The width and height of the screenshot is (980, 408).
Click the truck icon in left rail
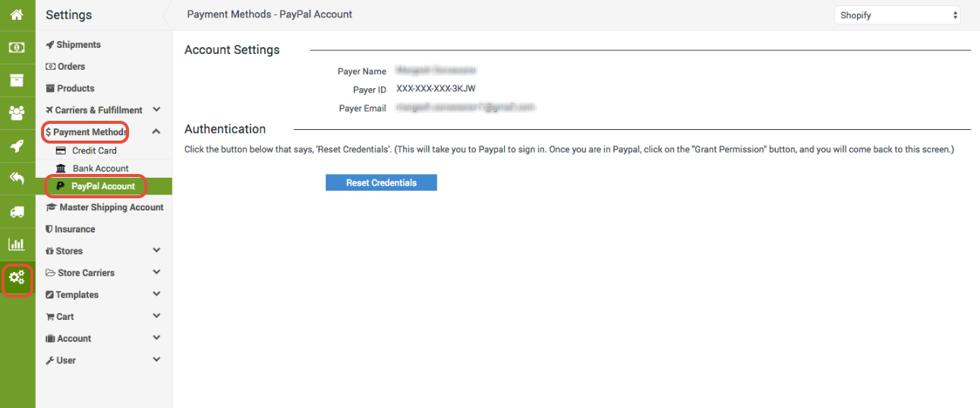17,212
